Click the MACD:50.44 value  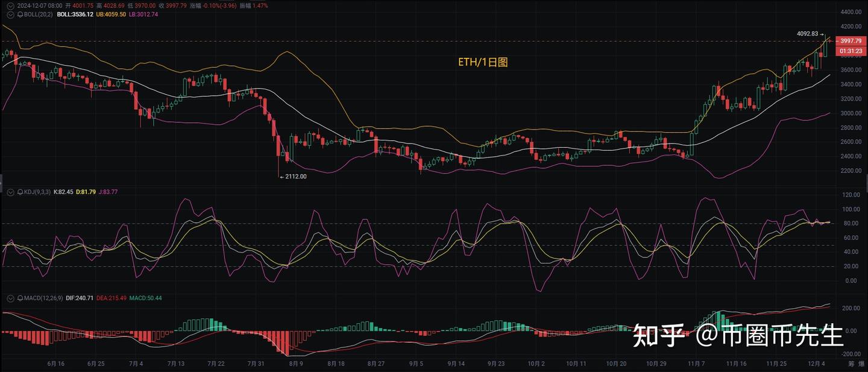point(145,298)
